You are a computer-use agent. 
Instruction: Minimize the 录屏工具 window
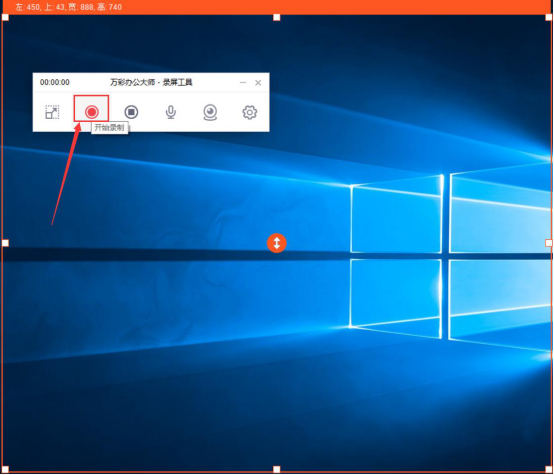(243, 83)
